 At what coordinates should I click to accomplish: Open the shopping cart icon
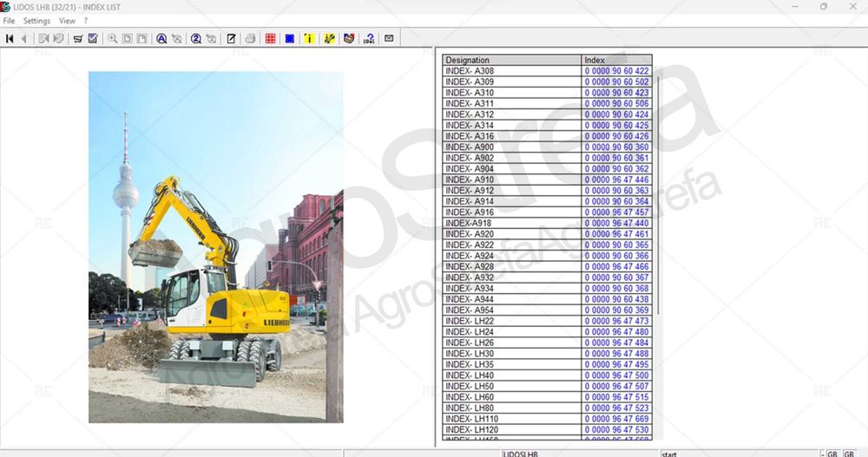coord(78,38)
